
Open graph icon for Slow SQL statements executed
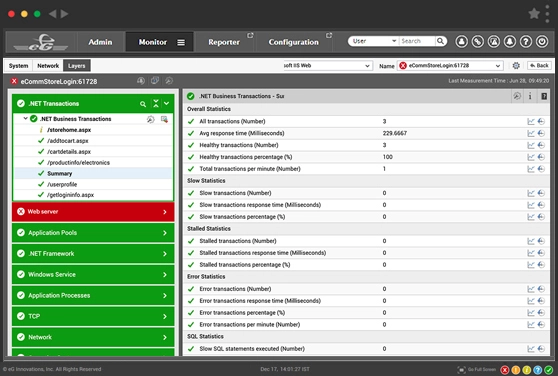tap(531, 349)
